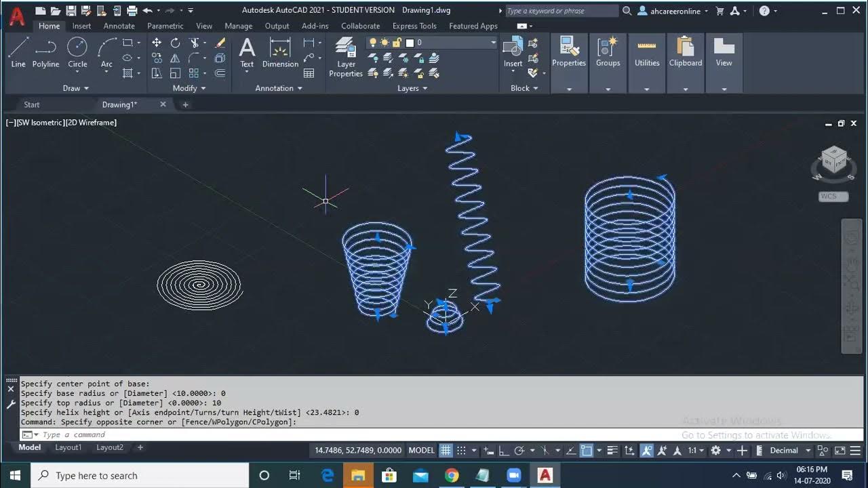Viewport: 868px width, 488px height.
Task: Click the Text annotation tool
Action: (x=247, y=52)
